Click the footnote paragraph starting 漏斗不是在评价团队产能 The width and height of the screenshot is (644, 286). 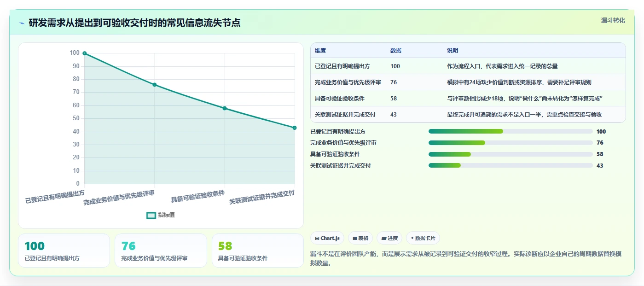466,259
